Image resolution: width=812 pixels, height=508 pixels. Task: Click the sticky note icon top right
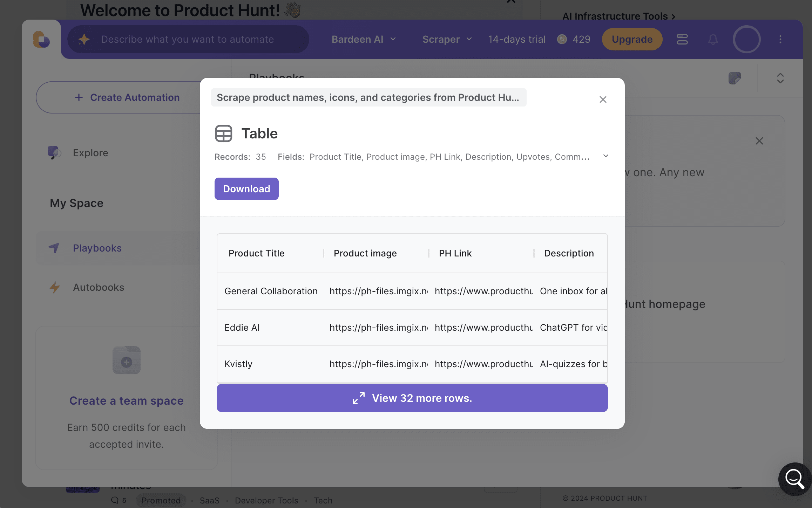pos(735,78)
